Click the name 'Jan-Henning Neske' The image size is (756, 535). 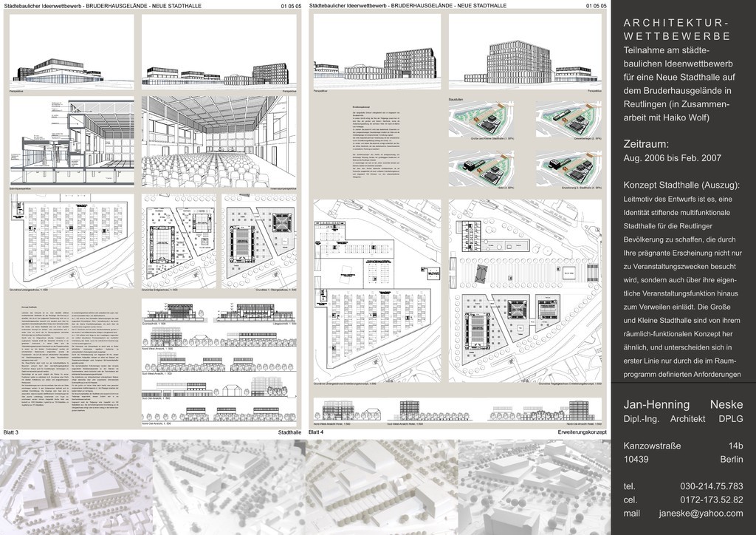pos(683,404)
